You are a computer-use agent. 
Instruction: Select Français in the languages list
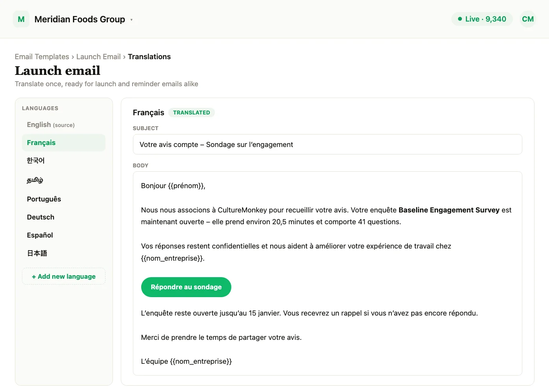64,143
